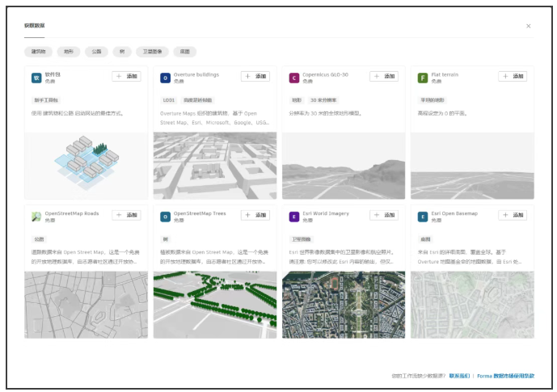Click the Flat terrain title text
This screenshot has width=557, height=392.
(x=445, y=75)
